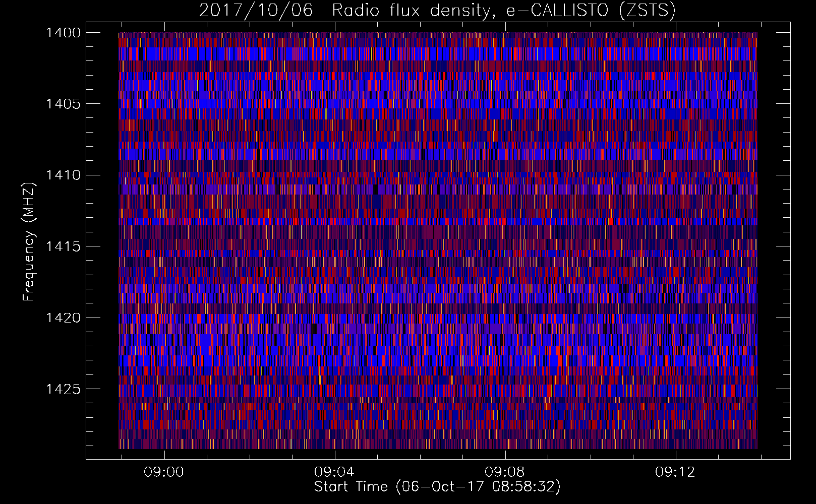Click the 09:00 time tick label
816x504 pixels.
pos(164,472)
